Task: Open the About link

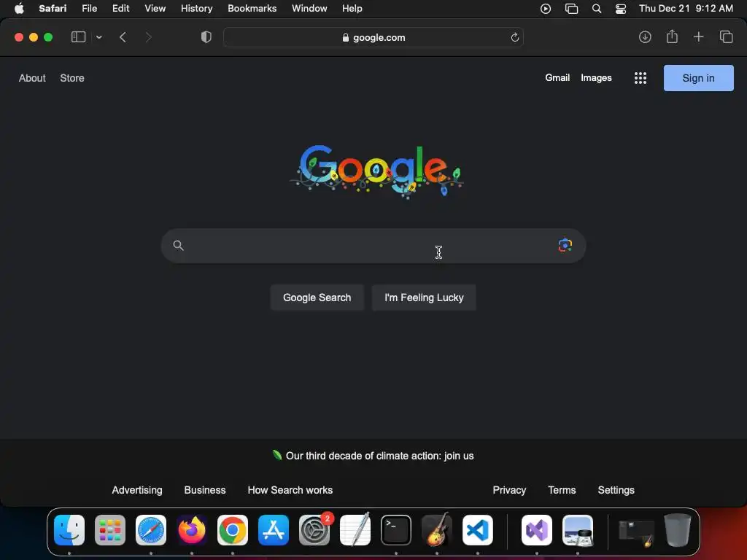Action: (32, 78)
